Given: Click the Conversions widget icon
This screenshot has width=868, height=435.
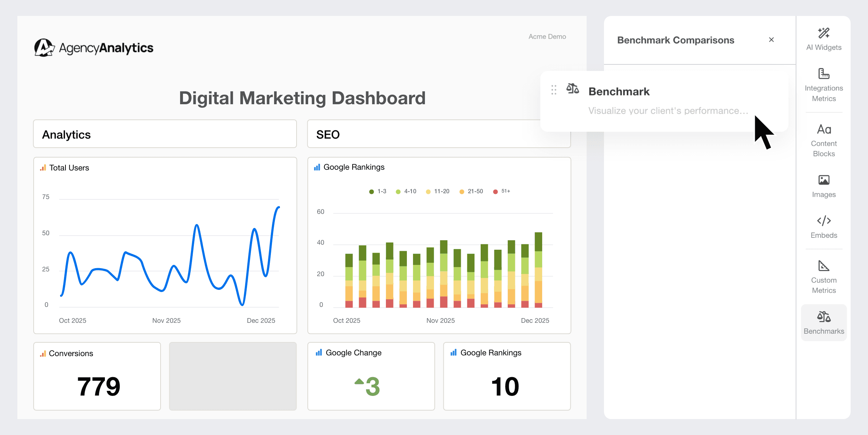Looking at the screenshot, I should pos(43,353).
